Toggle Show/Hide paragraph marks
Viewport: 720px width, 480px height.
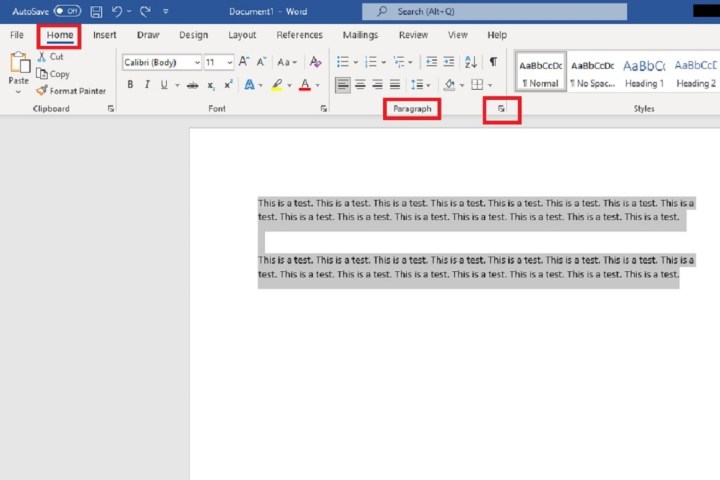point(493,62)
